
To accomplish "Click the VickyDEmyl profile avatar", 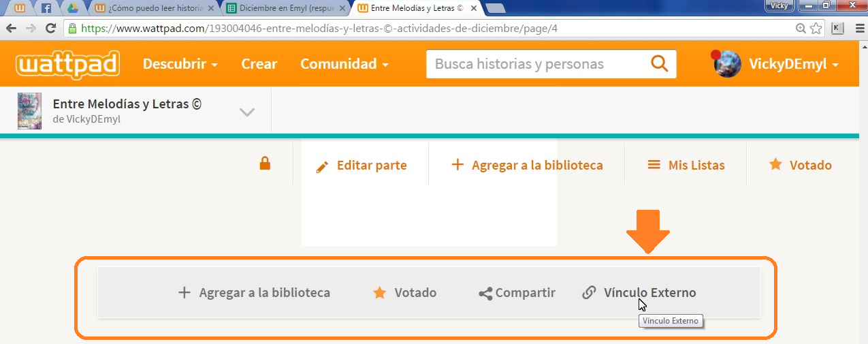I will point(727,64).
